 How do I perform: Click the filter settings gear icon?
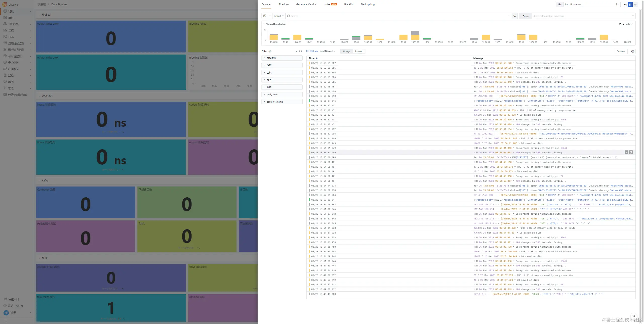(x=270, y=51)
